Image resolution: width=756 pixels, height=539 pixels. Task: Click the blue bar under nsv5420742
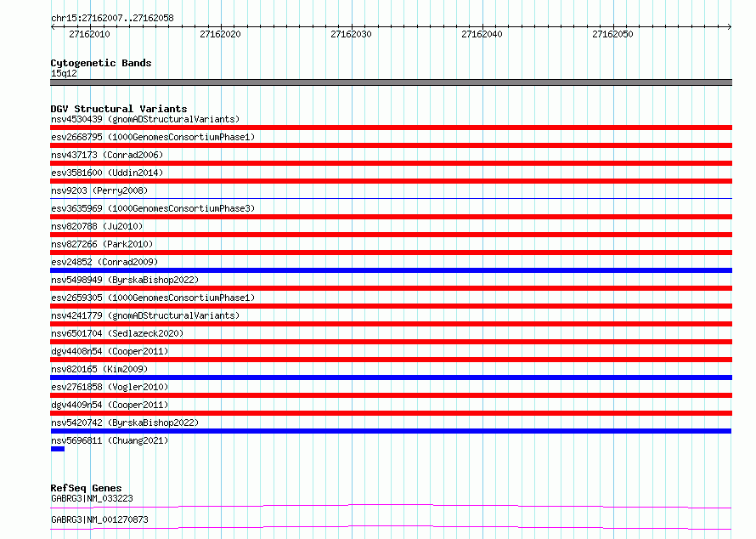391,431
